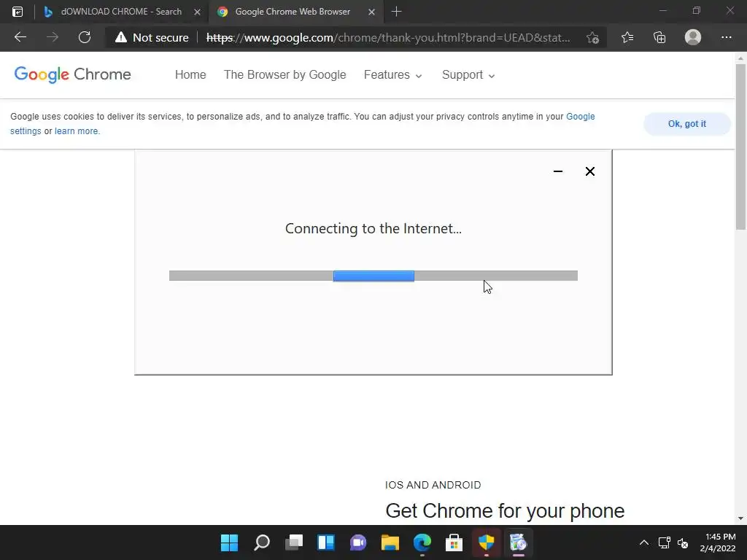The height and width of the screenshot is (560, 747).
Task: Open the user profile avatar
Action: pyautogui.click(x=693, y=37)
